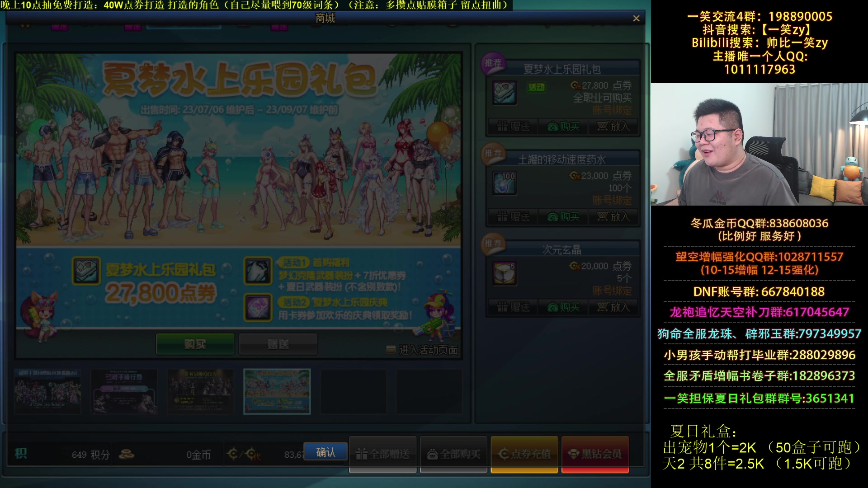
Task: Click the 0金币 gold value
Action: (x=198, y=455)
